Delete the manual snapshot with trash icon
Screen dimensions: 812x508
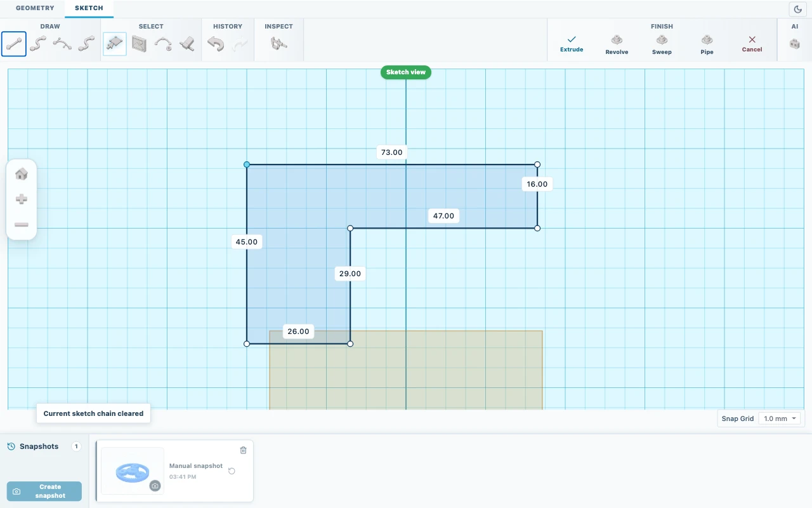click(x=243, y=450)
